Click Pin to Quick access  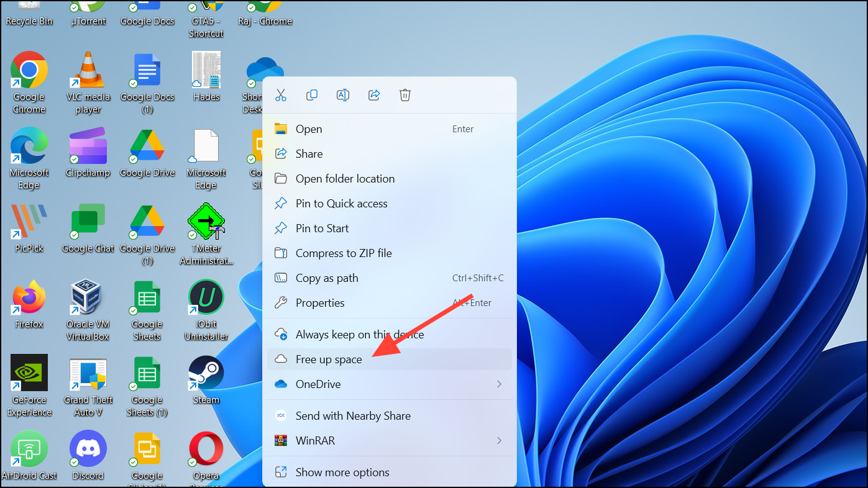342,203
